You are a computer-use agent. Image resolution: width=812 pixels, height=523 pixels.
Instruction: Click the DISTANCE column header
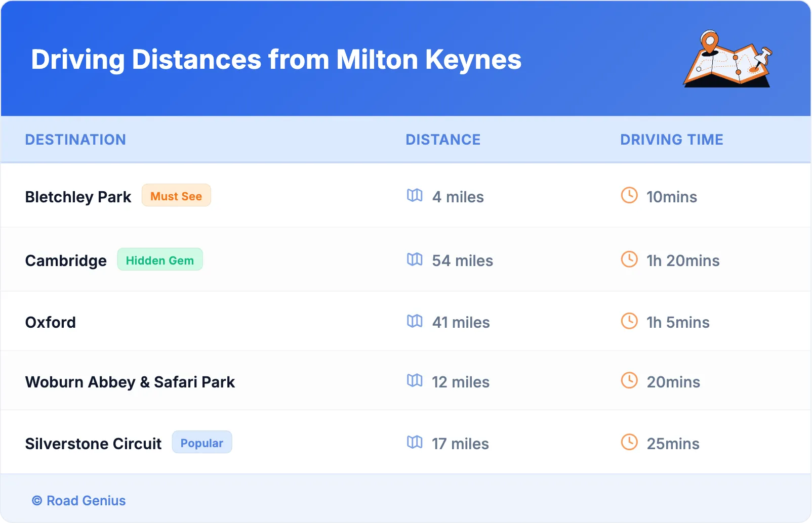coord(443,140)
